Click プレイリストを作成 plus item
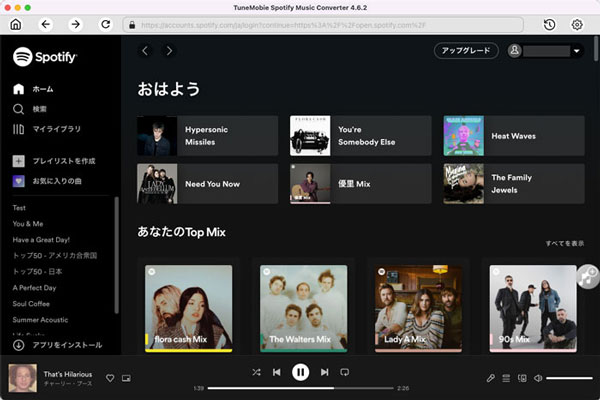Viewport: 600px width, 400px height. 54,161
